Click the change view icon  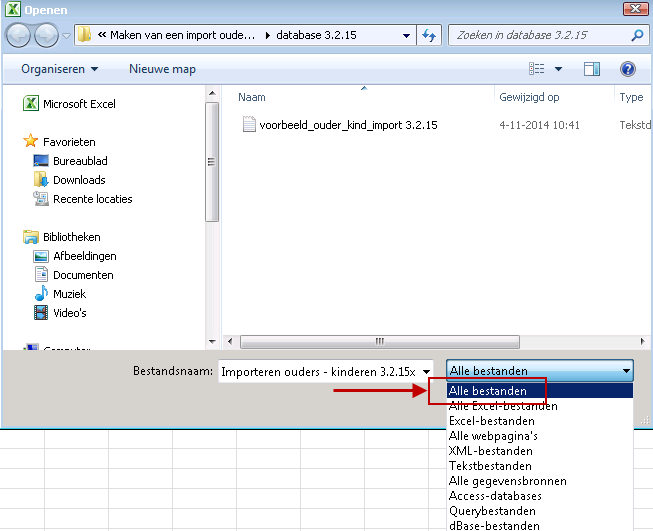coord(537,69)
